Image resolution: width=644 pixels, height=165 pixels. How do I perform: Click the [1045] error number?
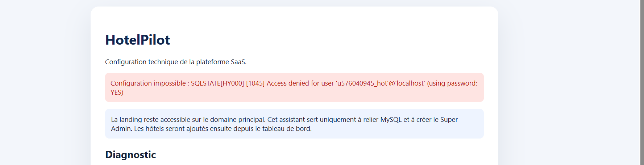[255, 83]
